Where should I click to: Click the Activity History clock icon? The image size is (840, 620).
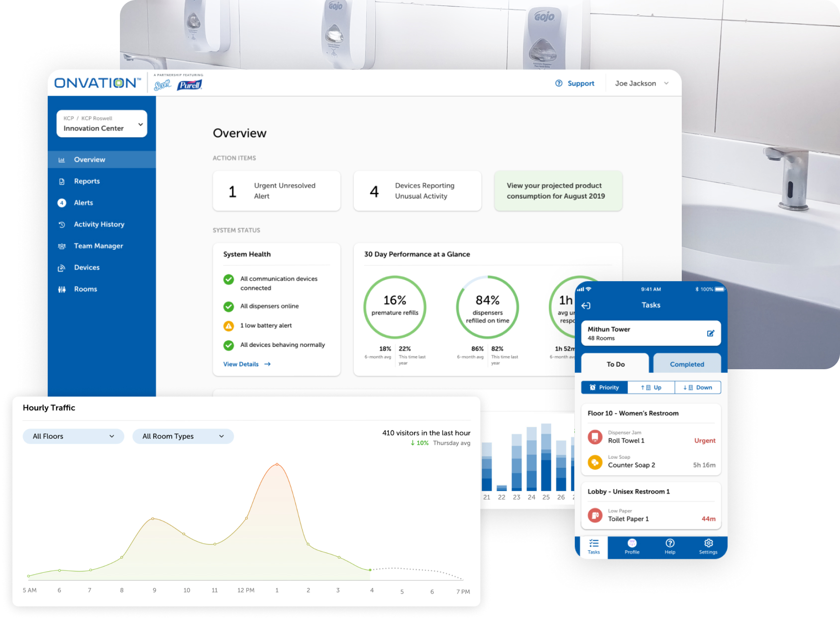62,224
